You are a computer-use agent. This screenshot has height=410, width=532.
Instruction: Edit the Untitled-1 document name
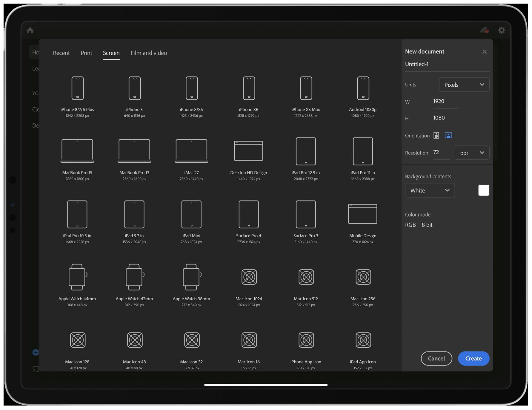pyautogui.click(x=447, y=64)
